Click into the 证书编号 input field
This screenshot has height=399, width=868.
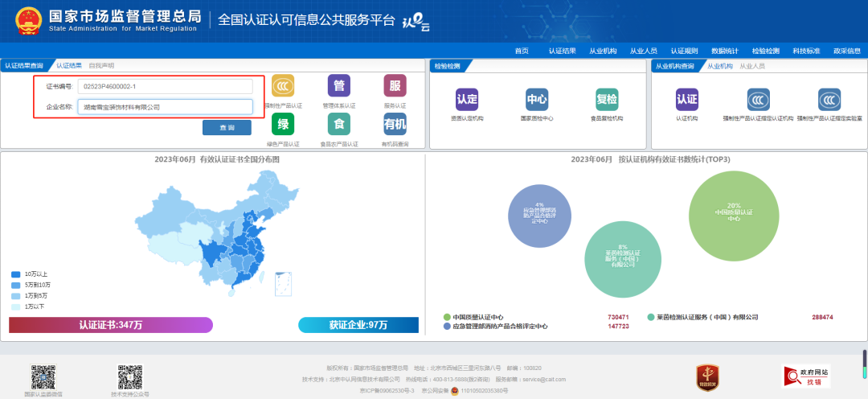(165, 86)
